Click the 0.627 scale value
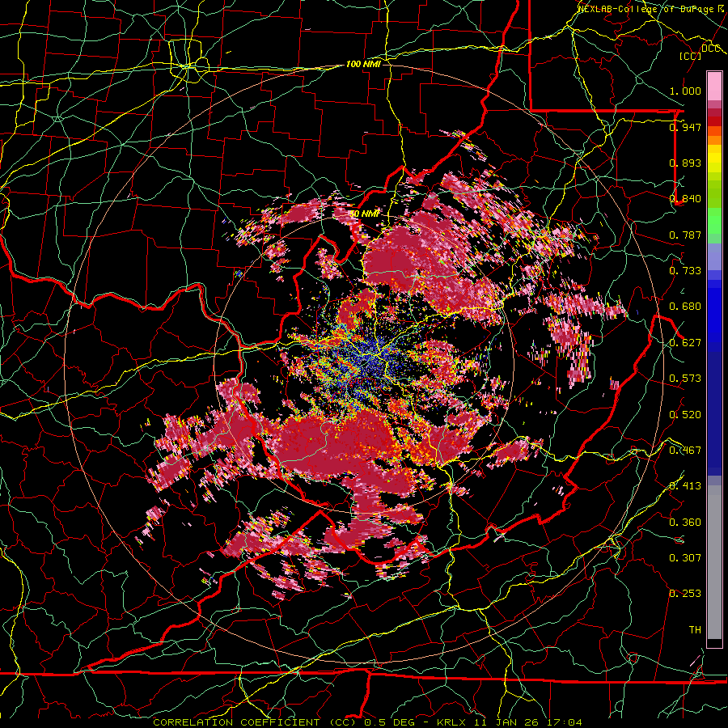Screen dimensions: 728x728 pyautogui.click(x=685, y=343)
